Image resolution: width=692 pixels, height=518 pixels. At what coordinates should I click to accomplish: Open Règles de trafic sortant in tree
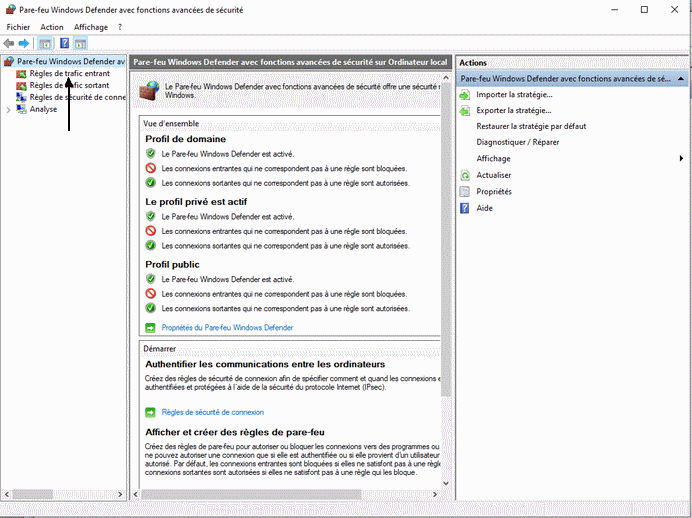pyautogui.click(x=69, y=85)
